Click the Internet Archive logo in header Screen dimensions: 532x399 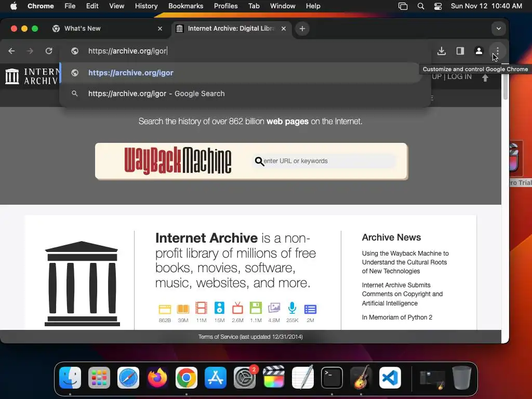(x=32, y=76)
